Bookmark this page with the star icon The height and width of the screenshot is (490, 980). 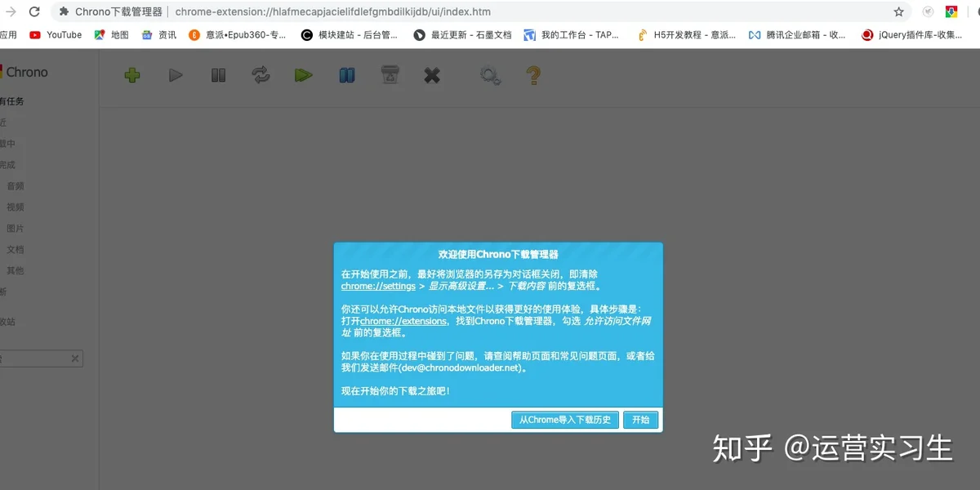[x=899, y=12]
